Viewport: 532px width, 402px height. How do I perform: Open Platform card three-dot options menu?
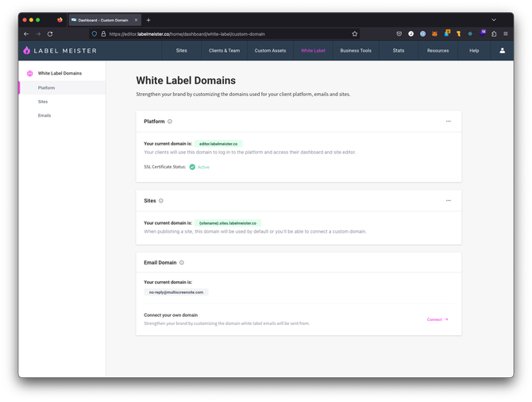[x=448, y=122]
